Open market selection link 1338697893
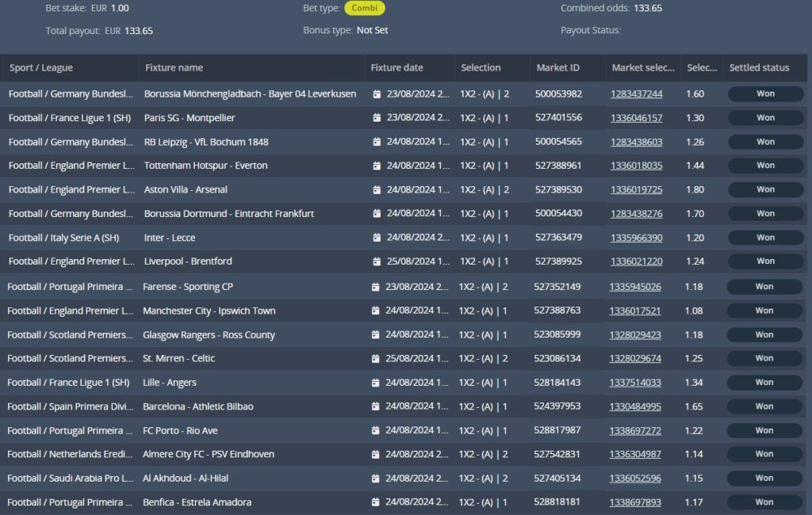The height and width of the screenshot is (515, 812). tap(635, 502)
